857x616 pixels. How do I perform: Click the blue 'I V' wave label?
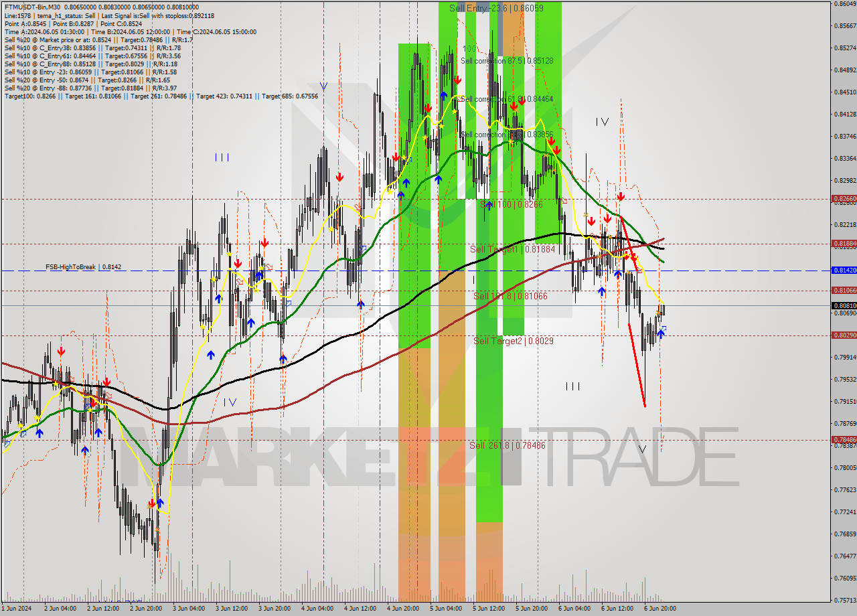tap(230, 402)
